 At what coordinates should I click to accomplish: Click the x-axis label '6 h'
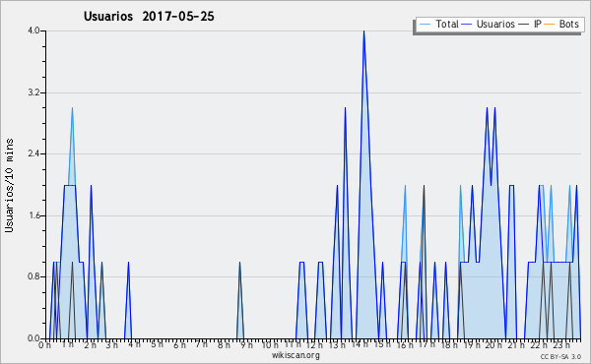point(179,345)
